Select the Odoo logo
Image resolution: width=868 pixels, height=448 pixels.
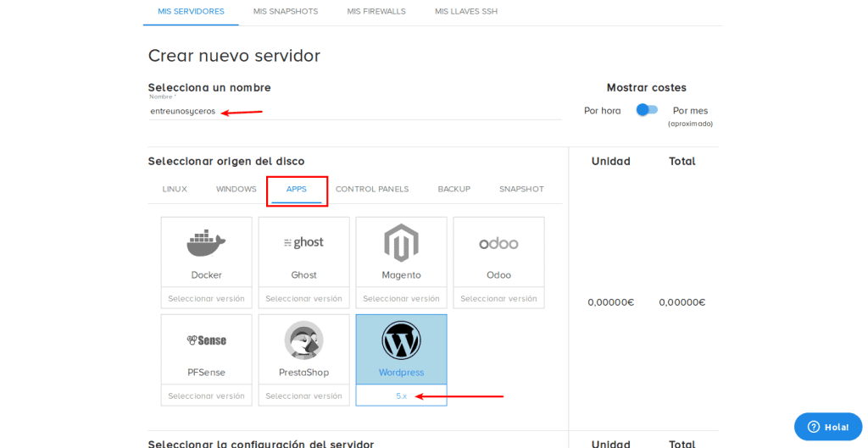coord(498,243)
